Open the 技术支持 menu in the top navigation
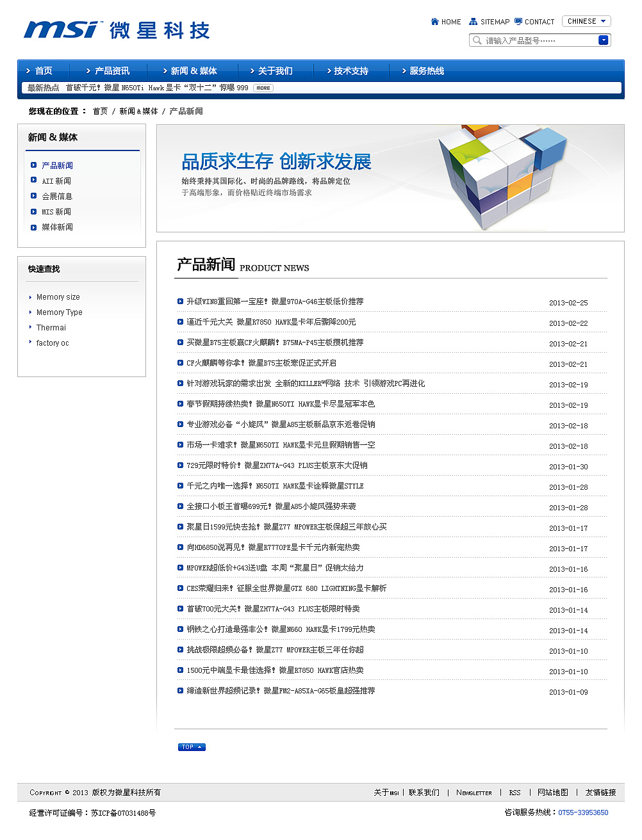642x840 pixels. 350,70
